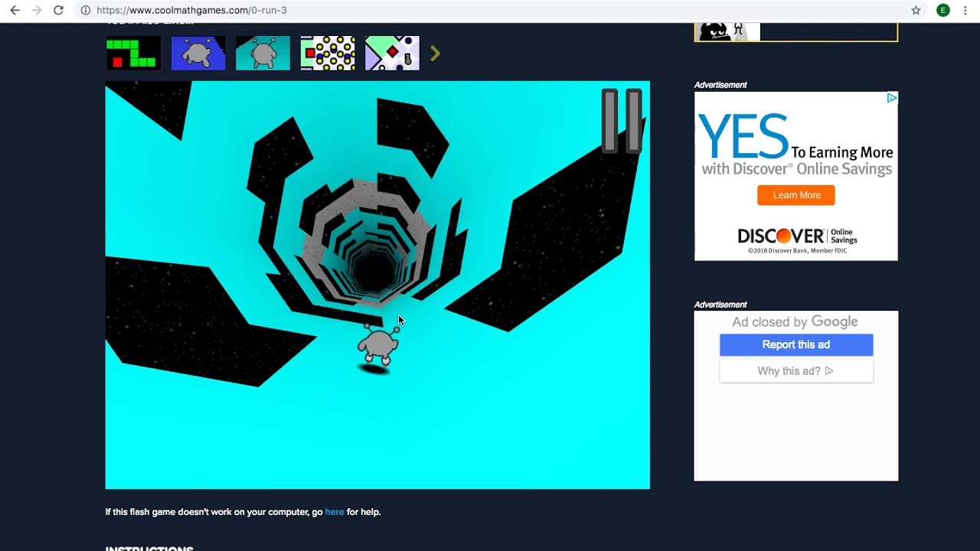Viewport: 980px width, 551px height.
Task: Click Learn More in Discover ad
Action: point(796,195)
